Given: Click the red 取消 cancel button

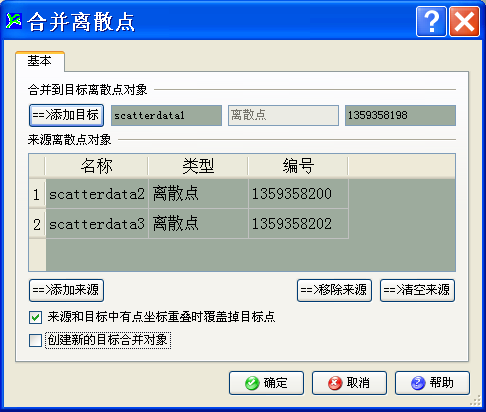Looking at the screenshot, I should tap(349, 383).
